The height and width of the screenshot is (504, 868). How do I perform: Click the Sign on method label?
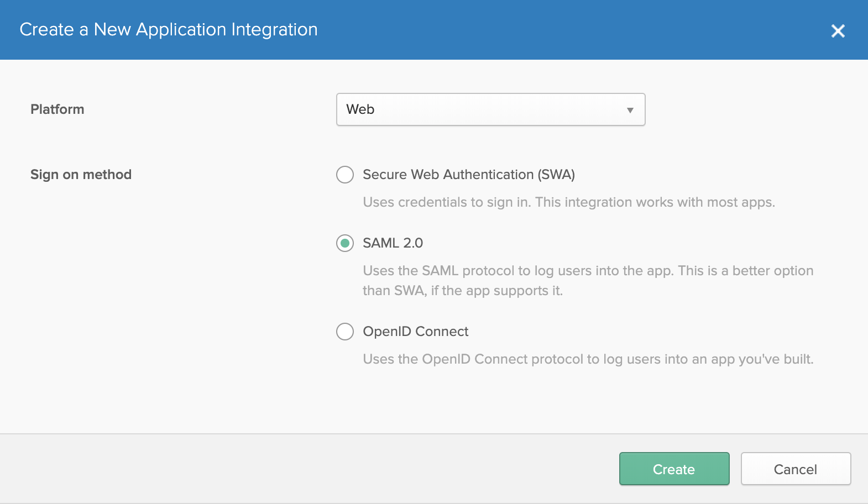click(81, 175)
